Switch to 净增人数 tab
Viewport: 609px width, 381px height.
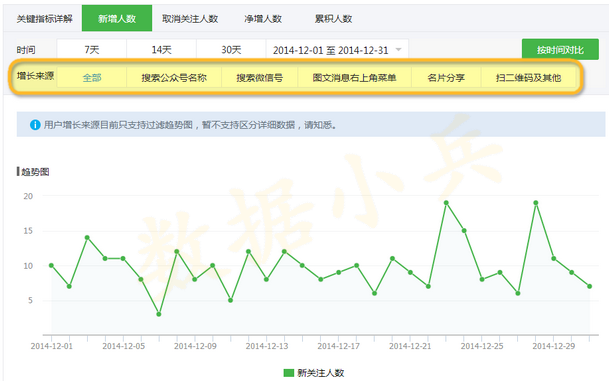tap(263, 19)
